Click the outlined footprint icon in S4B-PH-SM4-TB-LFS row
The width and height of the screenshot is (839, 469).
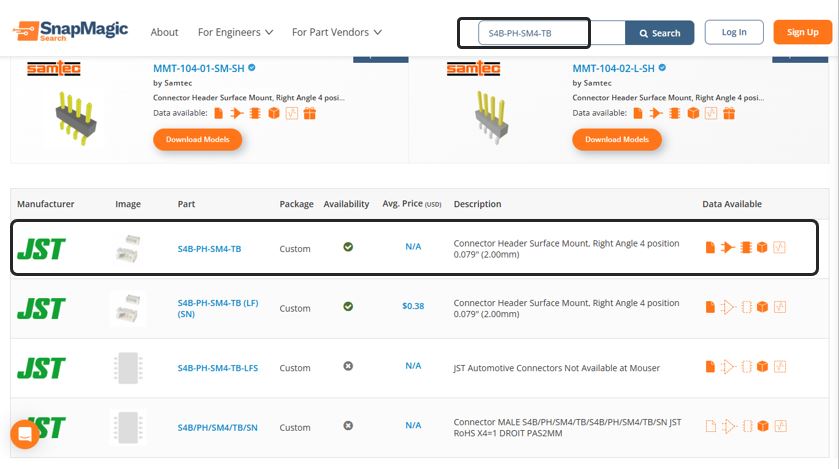tap(747, 367)
